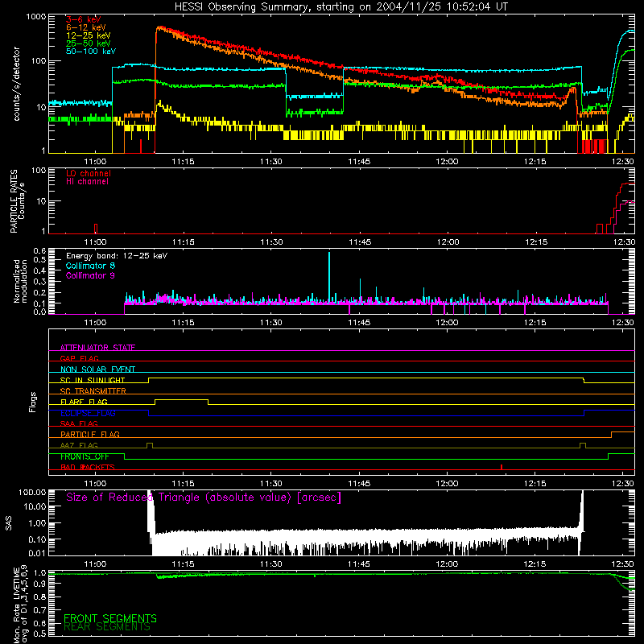Select the "6-12 keV" legend label
This screenshot has height=644, width=644.
[86, 27]
